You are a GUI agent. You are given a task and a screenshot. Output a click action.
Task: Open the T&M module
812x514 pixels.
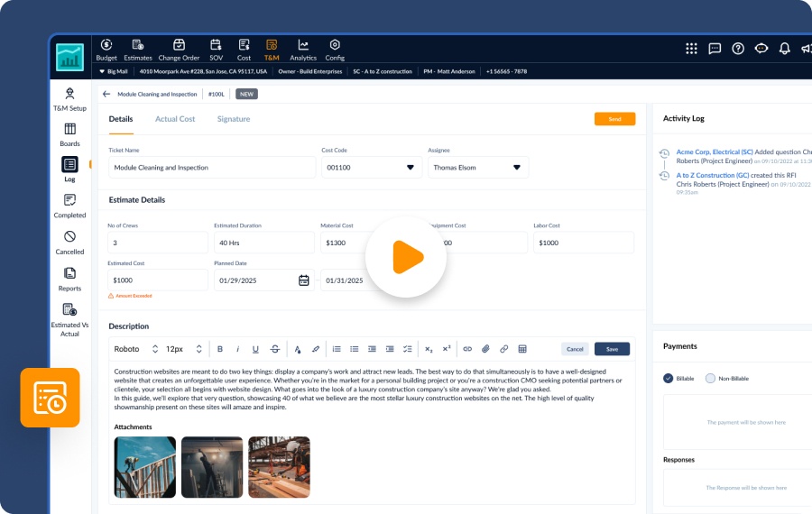pyautogui.click(x=272, y=50)
